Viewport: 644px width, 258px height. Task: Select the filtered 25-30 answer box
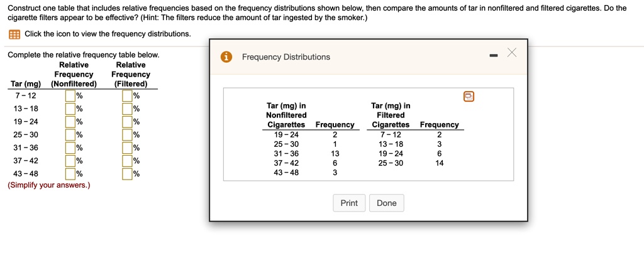click(127, 134)
